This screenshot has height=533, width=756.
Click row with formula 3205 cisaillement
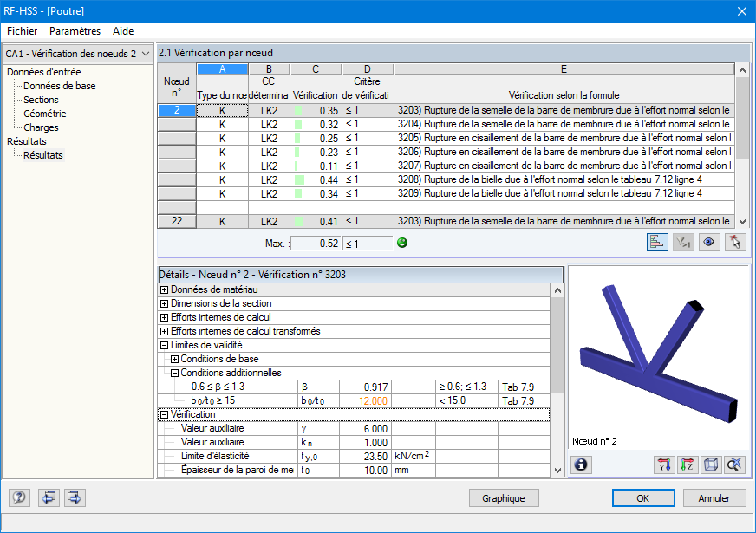pyautogui.click(x=564, y=139)
